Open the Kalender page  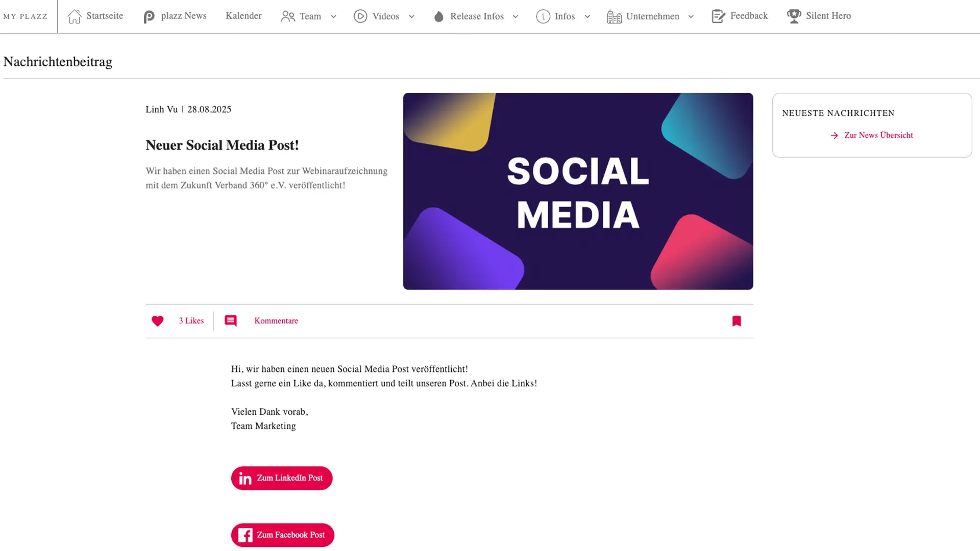coord(243,16)
